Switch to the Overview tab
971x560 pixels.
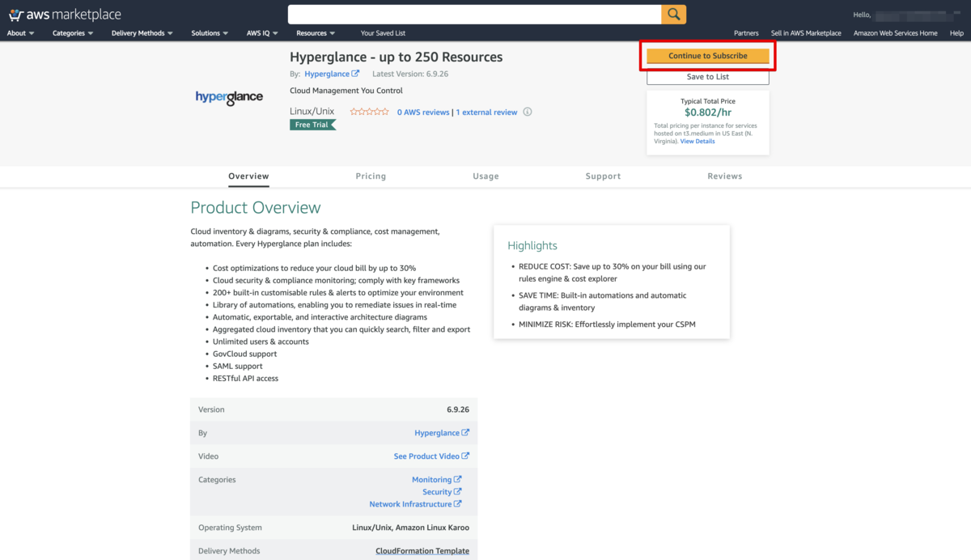coord(248,176)
